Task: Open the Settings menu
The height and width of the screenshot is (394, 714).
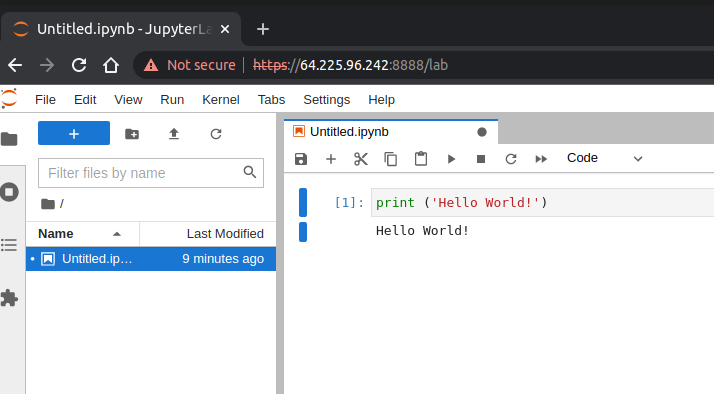Action: point(327,100)
